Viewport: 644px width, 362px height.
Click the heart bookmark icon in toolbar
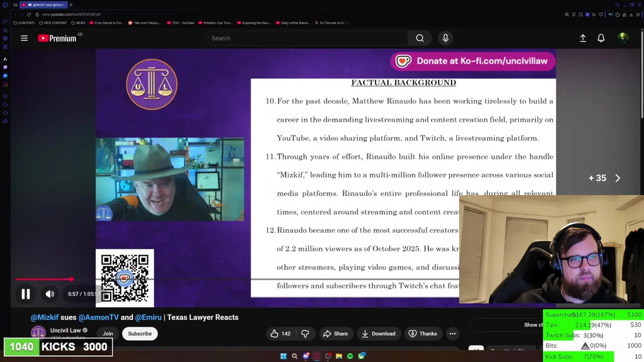coord(601,15)
